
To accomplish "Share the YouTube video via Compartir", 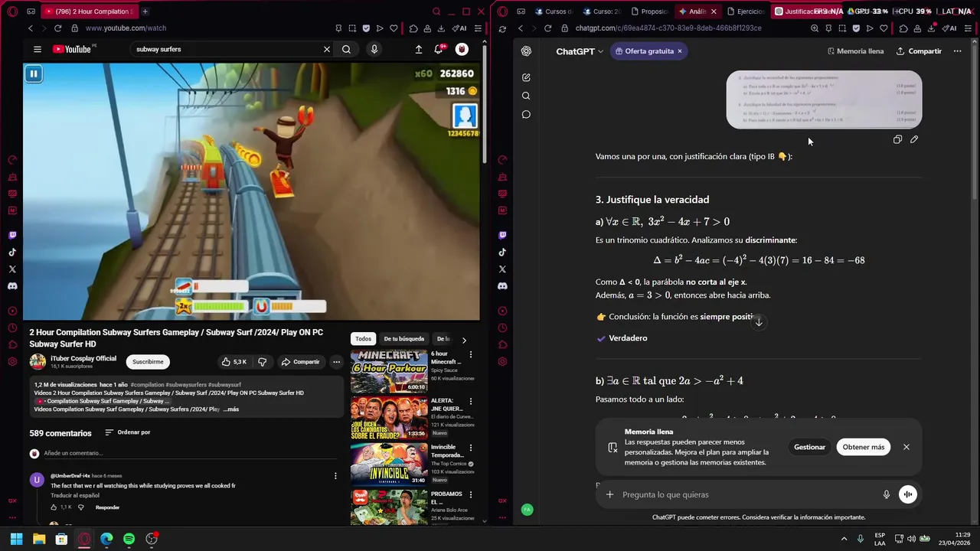I will (x=300, y=362).
